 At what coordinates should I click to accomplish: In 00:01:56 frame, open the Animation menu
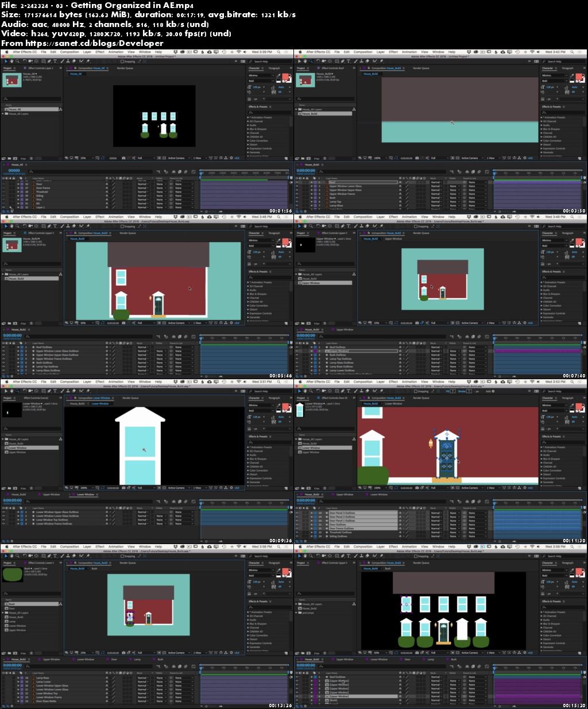(x=116, y=52)
